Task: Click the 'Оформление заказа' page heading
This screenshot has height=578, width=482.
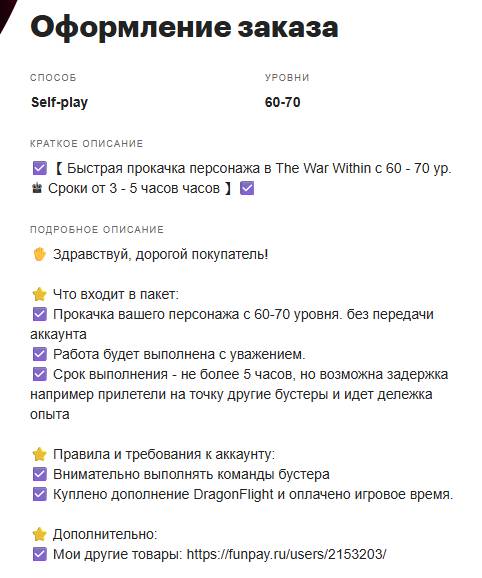Action: click(x=184, y=27)
